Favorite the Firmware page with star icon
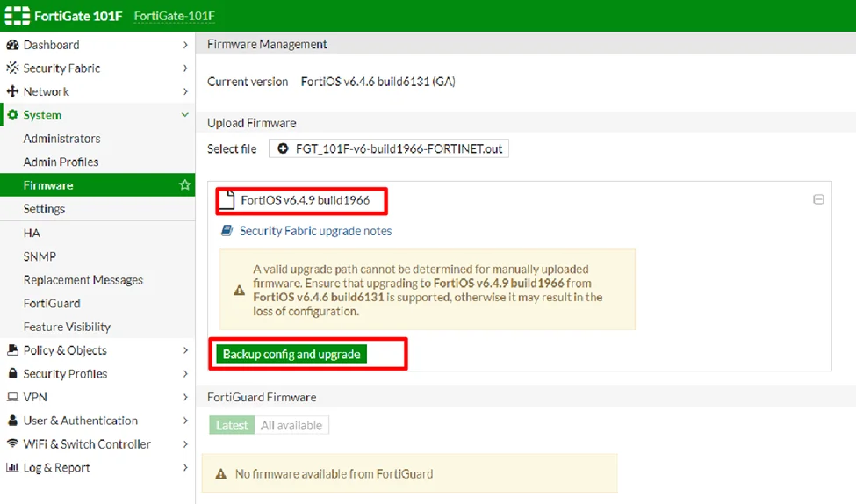Viewport: 856px width, 504px height. pos(184,185)
